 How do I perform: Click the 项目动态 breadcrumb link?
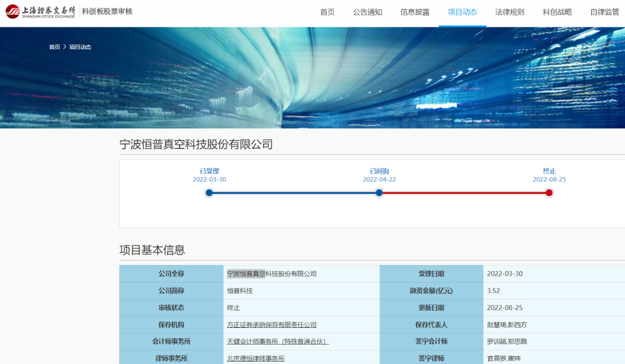[80, 47]
